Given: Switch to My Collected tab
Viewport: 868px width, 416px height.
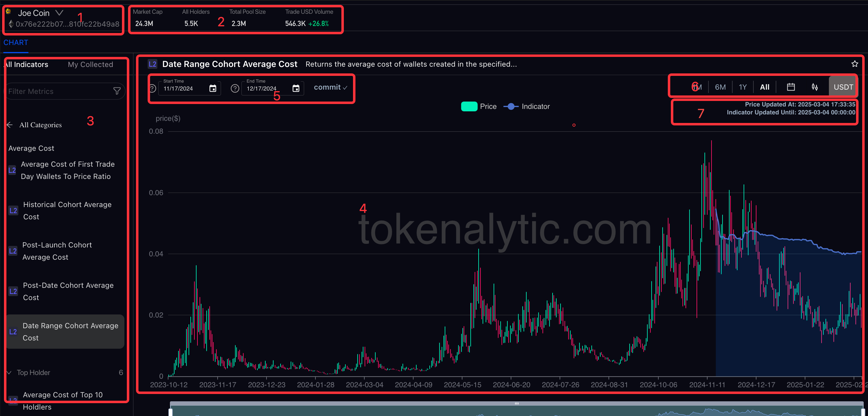Looking at the screenshot, I should (x=90, y=65).
